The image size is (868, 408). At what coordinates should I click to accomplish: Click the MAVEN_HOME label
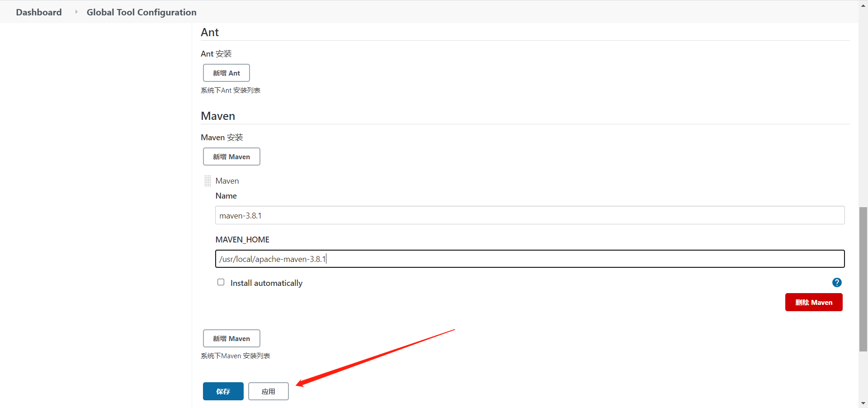point(242,240)
